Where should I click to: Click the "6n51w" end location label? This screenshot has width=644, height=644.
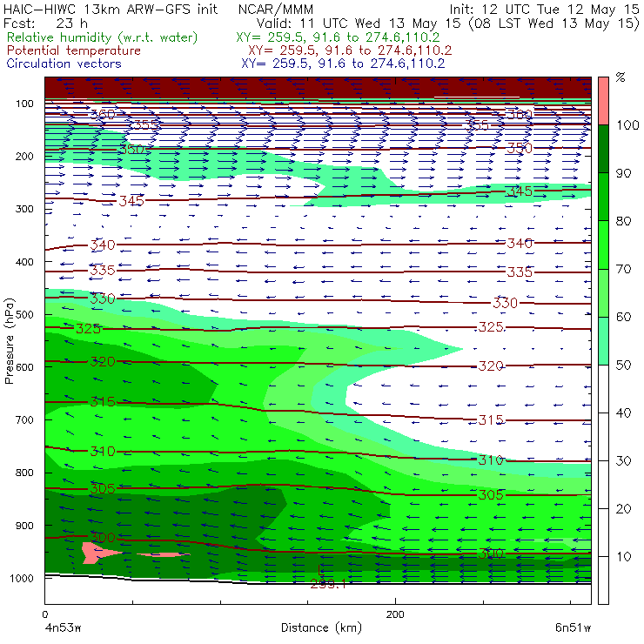click(x=573, y=627)
